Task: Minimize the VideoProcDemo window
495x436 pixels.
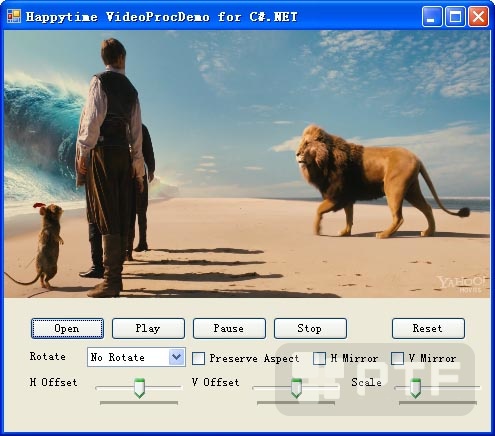Action: (x=432, y=16)
